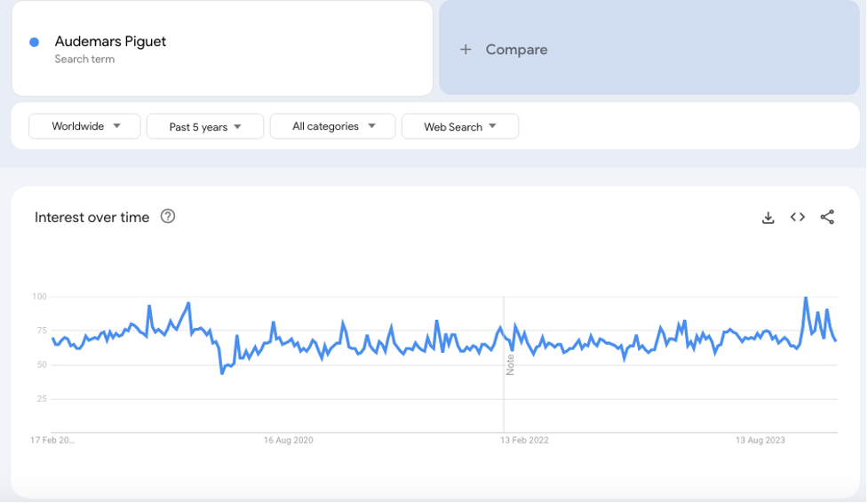
Task: Share the interest over time chart
Action: click(827, 217)
